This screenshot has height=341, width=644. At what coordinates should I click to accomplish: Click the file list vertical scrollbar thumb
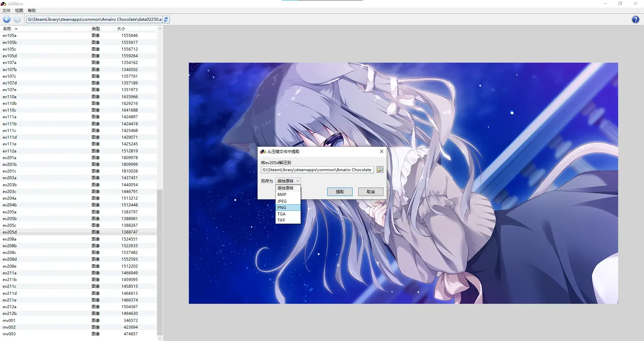click(x=160, y=262)
